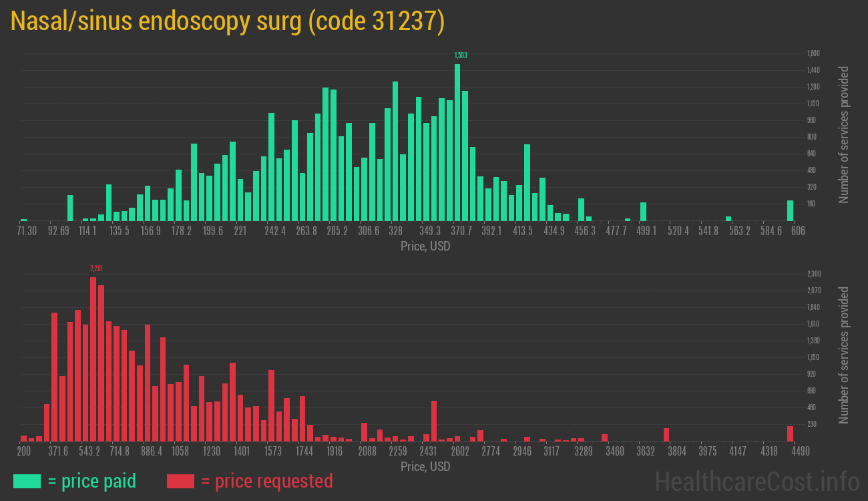Click the 'price paid' legend text
Image resolution: width=868 pixels, height=501 pixels.
(x=92, y=481)
